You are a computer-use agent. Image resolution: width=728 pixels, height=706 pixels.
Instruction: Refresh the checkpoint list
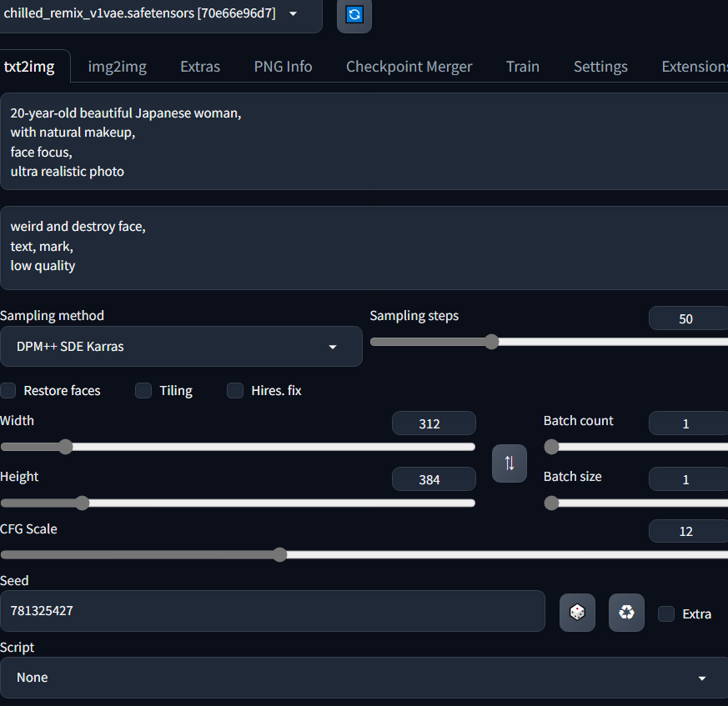click(354, 14)
